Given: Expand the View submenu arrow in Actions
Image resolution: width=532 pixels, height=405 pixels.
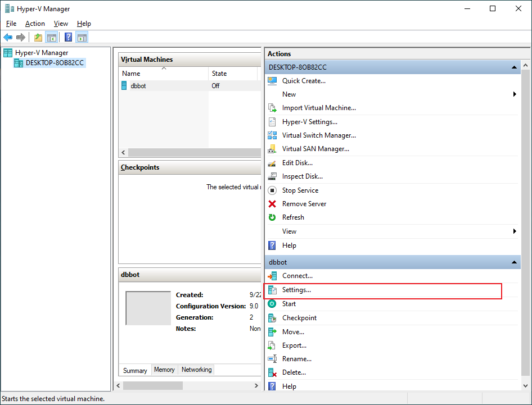Looking at the screenshot, I should (515, 231).
